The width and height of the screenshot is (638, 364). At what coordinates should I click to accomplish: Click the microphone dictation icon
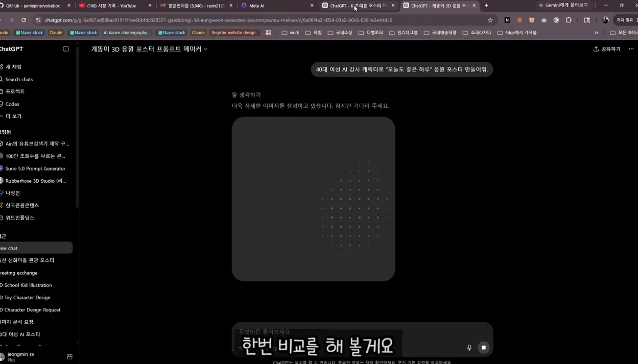(469, 348)
